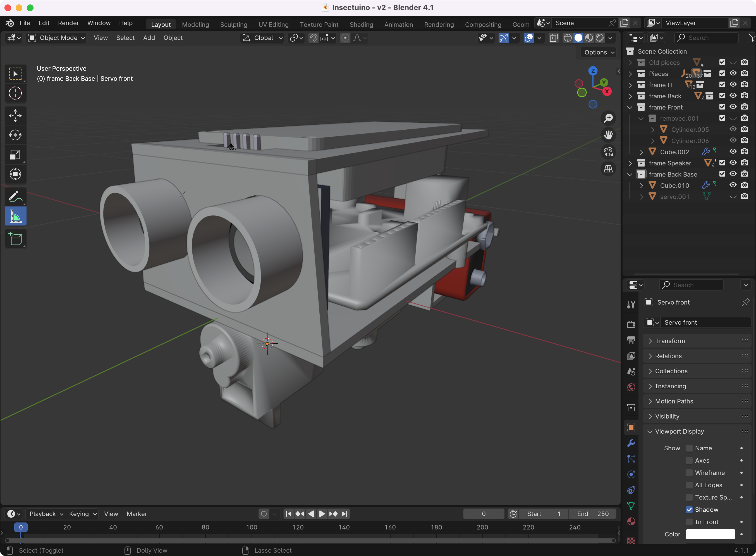The image size is (756, 556).
Task: Open the timeline Marker menu
Action: click(x=137, y=514)
